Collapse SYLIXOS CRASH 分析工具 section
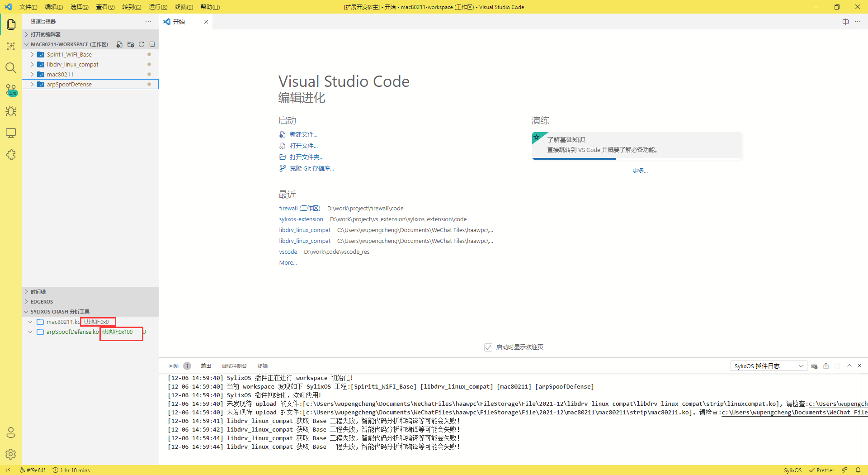868x475 pixels. (90, 312)
